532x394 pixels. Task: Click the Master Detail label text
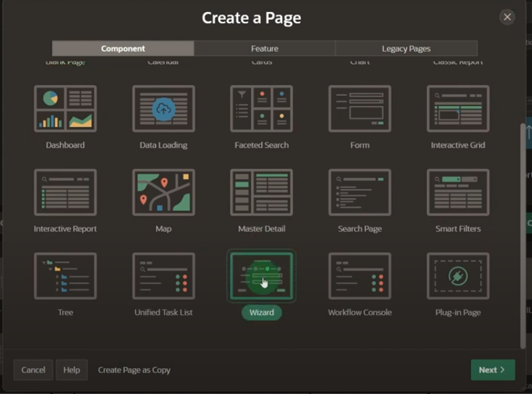pos(262,229)
